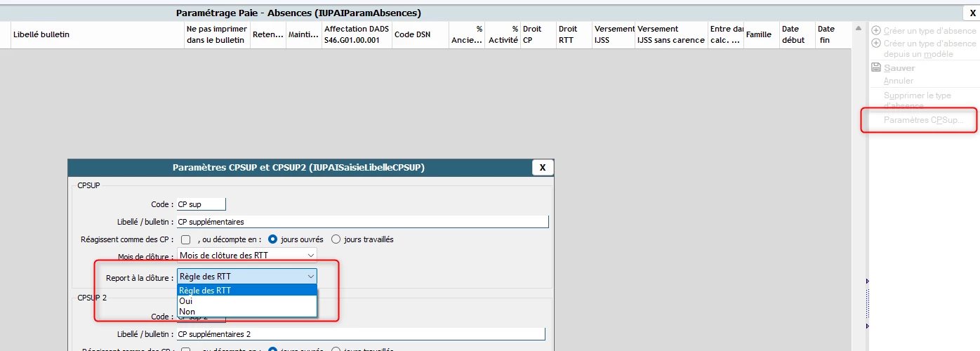Image resolution: width=980 pixels, height=351 pixels.
Task: Close the Paramètres CPSUP et CPSUP2 dialog
Action: (x=543, y=167)
